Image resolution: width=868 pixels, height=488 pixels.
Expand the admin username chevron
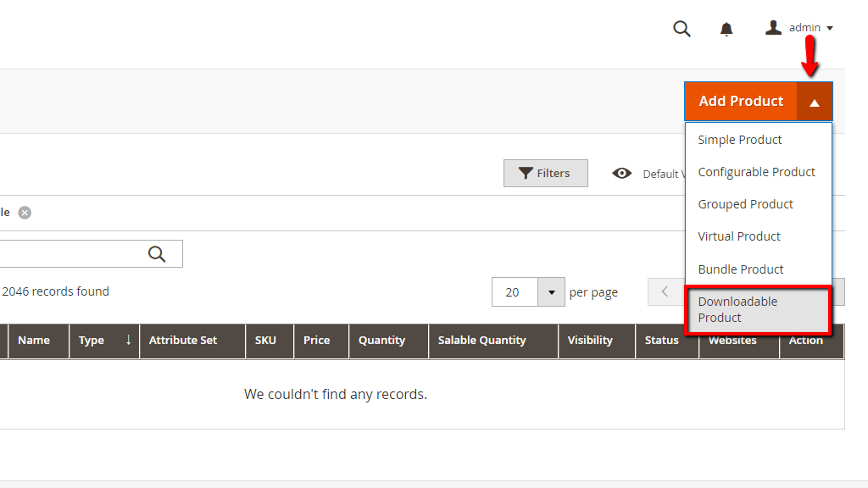tap(832, 27)
